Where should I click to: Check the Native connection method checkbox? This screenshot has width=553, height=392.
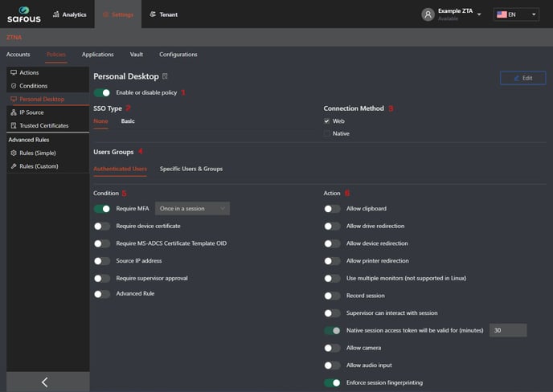327,133
